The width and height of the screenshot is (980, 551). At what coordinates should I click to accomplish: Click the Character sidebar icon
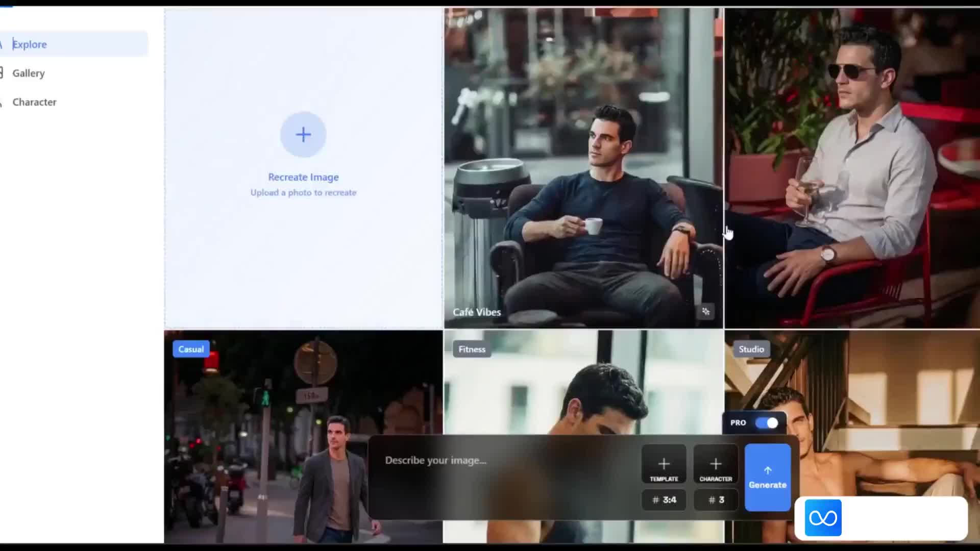coord(2,102)
